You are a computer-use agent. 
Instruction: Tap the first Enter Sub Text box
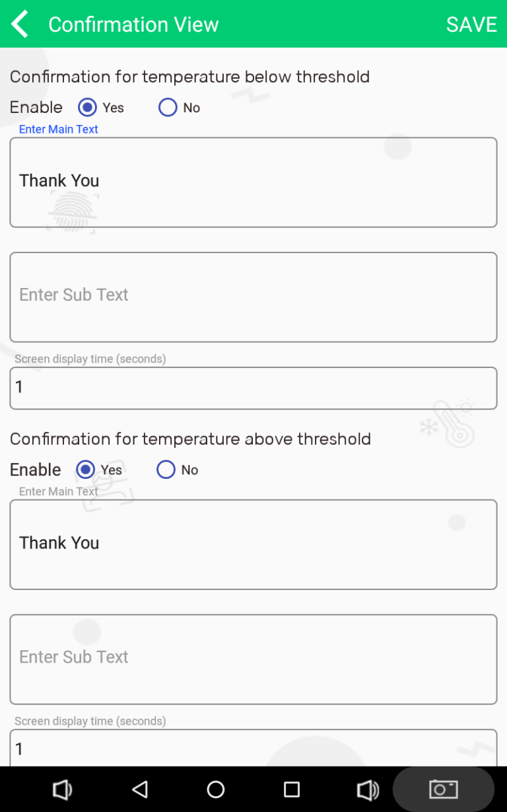(x=253, y=295)
